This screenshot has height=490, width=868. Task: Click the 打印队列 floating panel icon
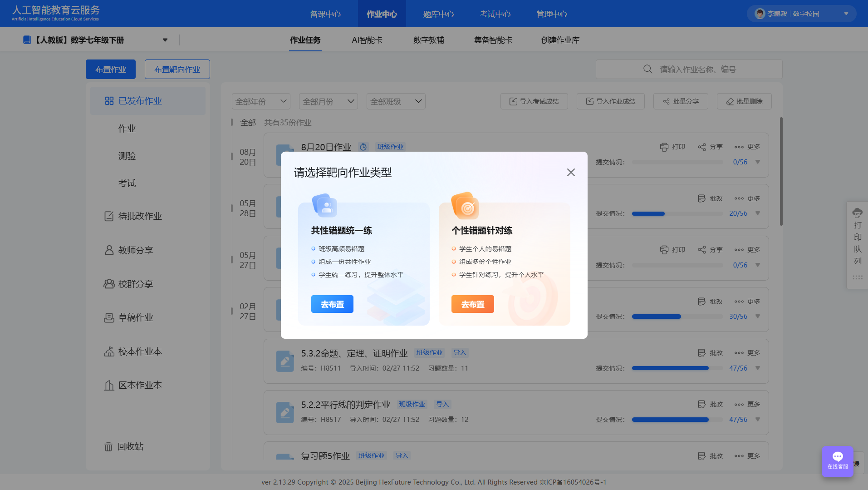point(857,213)
